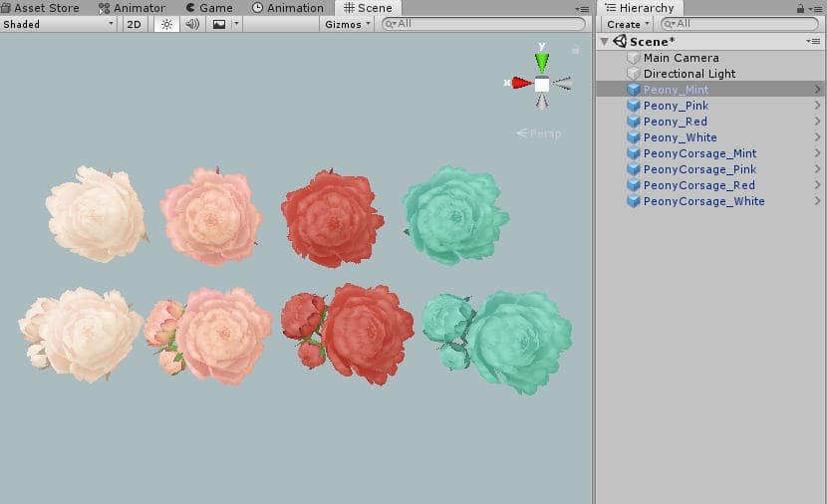
Task: Click the Main Camera object icon
Action: 634,58
